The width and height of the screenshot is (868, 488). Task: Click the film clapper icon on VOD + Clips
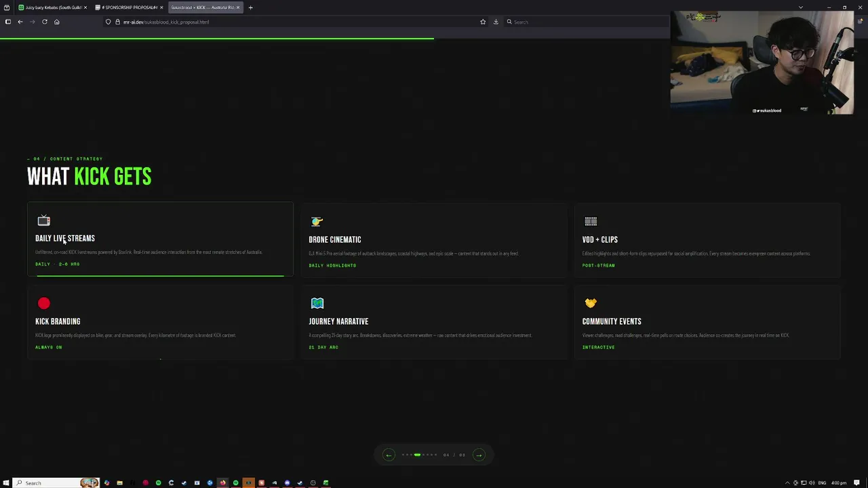tap(591, 221)
